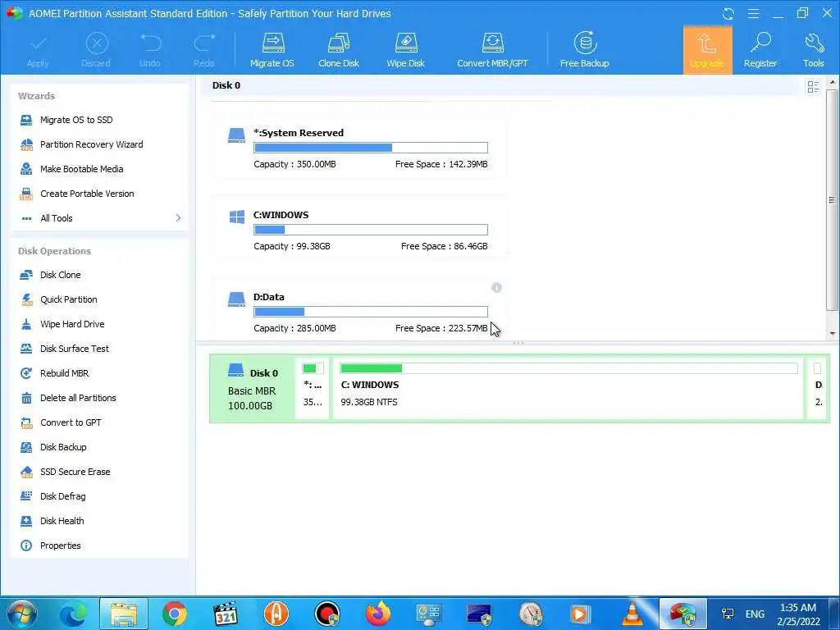The height and width of the screenshot is (630, 840).
Task: Select the Disk 0 Basic MBR label block
Action: [253, 388]
